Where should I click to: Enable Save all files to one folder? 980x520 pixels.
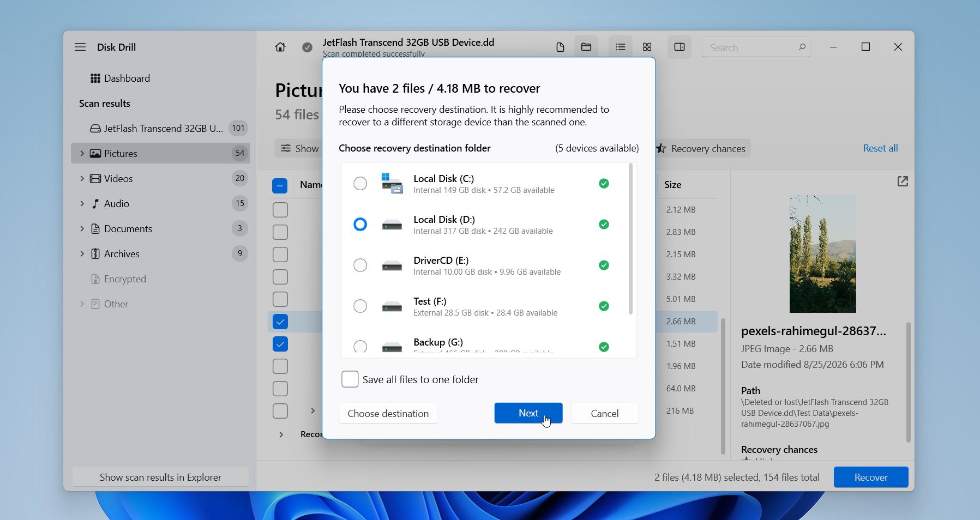[x=350, y=379]
